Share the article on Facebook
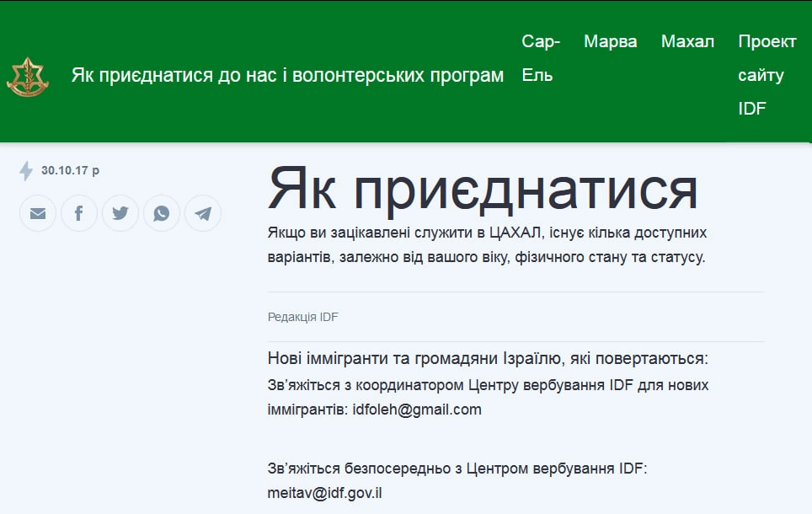812x514 pixels. point(78,213)
